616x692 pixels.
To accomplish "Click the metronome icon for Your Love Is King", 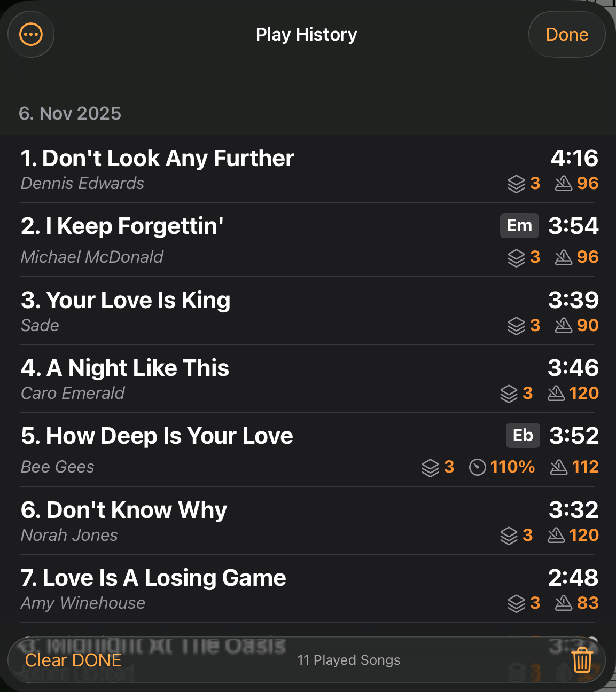I will tap(564, 326).
